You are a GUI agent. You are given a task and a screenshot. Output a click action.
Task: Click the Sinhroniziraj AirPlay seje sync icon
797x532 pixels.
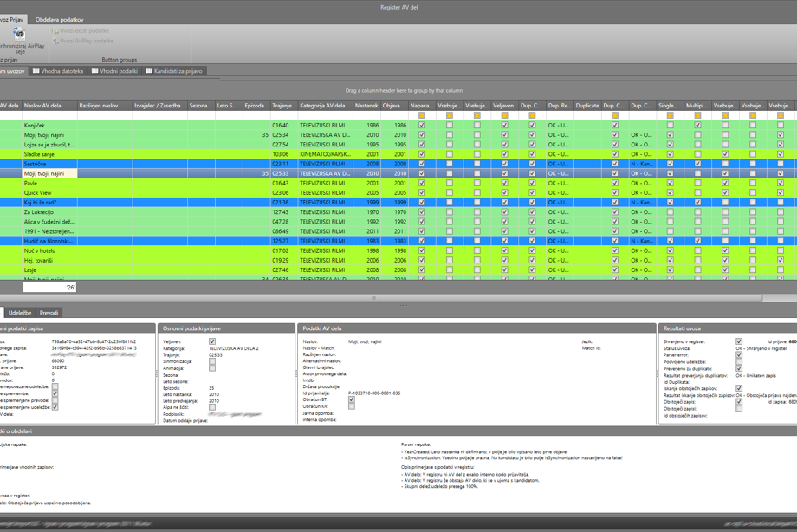19,34
